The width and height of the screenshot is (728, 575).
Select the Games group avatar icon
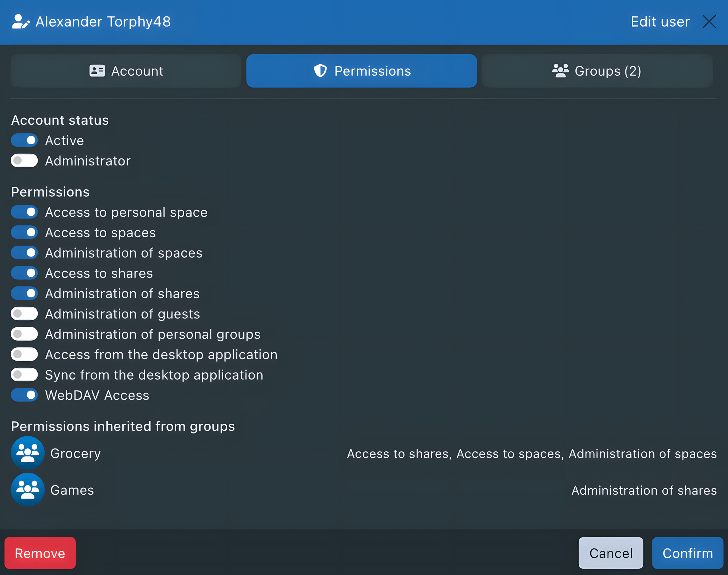click(28, 490)
